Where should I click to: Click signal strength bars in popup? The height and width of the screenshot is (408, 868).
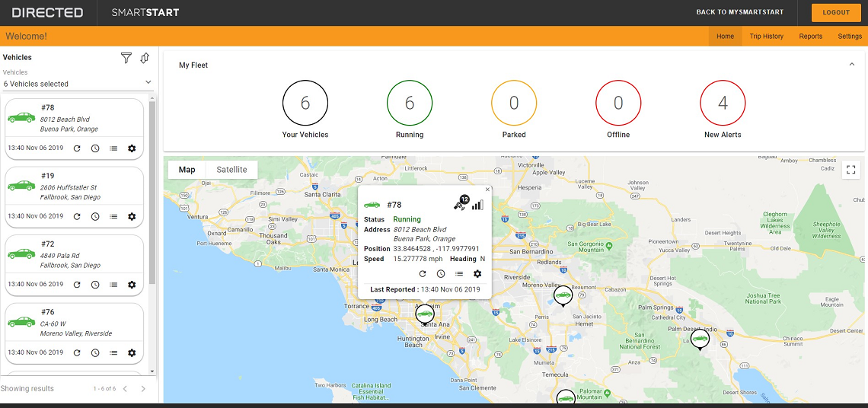tap(477, 205)
